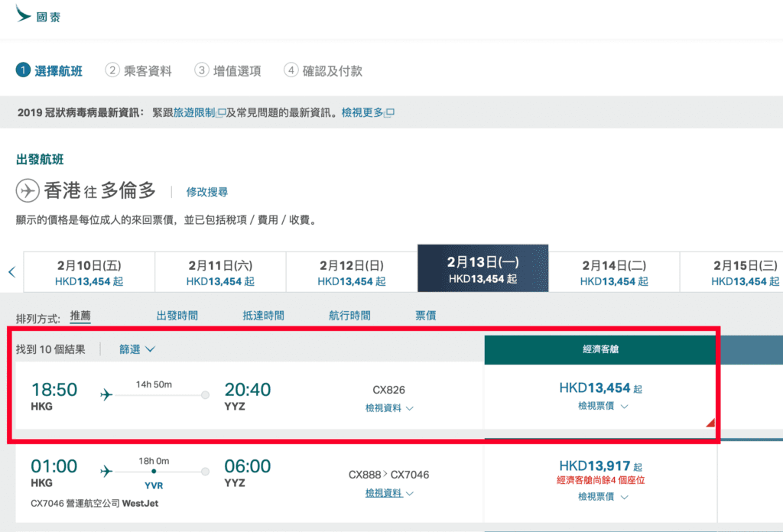Select the 2月10日(五) date tab
The height and width of the screenshot is (532, 783).
pyautogui.click(x=89, y=272)
